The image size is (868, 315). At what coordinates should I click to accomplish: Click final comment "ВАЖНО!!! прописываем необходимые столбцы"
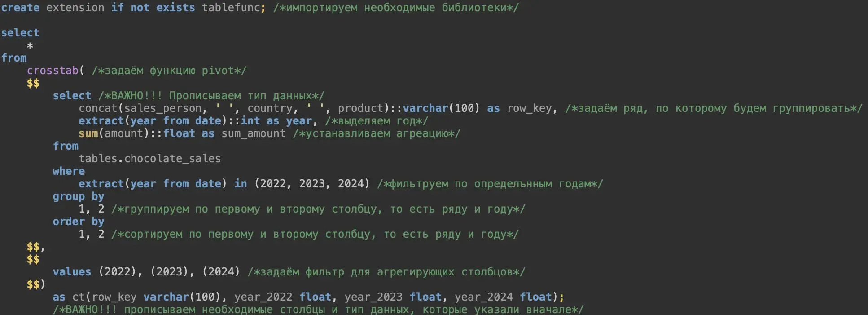tap(318, 310)
